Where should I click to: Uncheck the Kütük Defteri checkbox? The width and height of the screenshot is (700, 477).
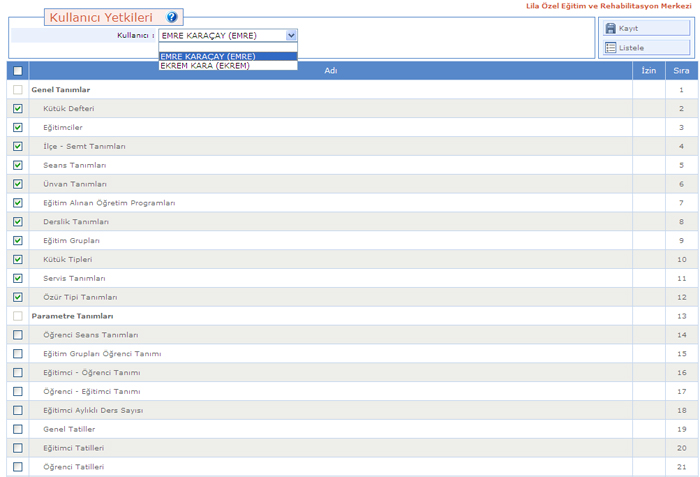coord(18,109)
